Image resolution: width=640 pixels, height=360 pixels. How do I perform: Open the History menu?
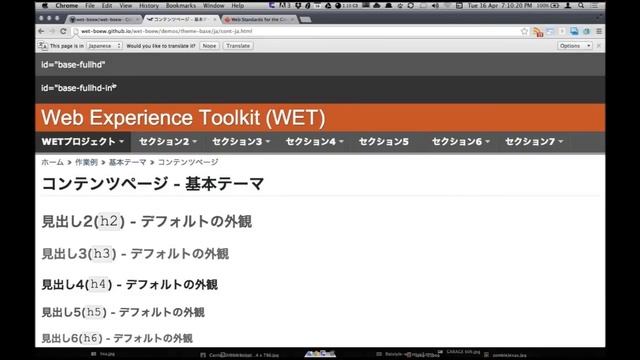149,6
